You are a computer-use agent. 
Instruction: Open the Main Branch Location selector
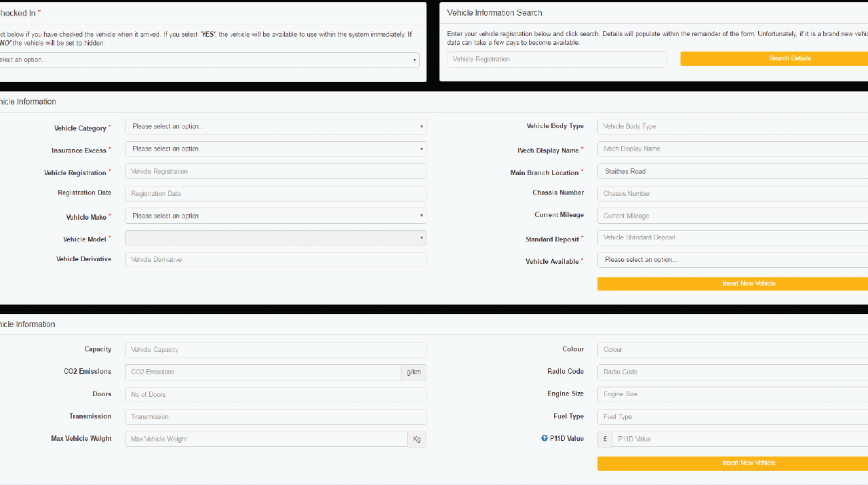coord(732,172)
